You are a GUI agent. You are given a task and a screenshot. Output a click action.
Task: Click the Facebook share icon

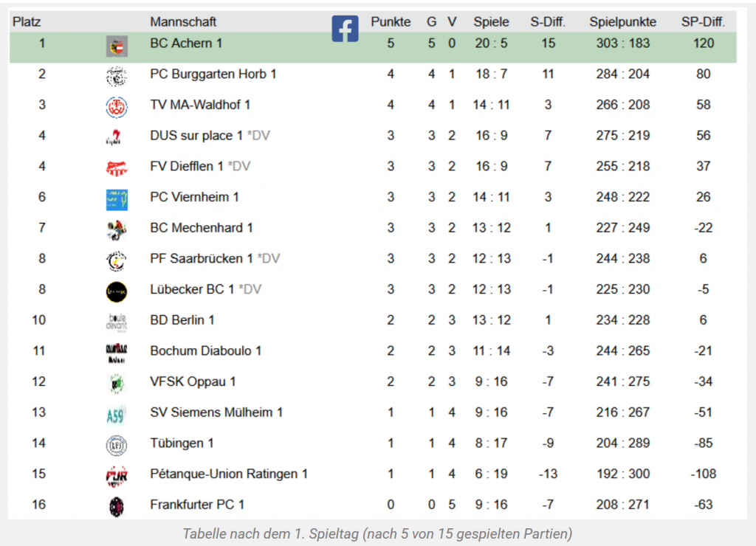coord(345,29)
